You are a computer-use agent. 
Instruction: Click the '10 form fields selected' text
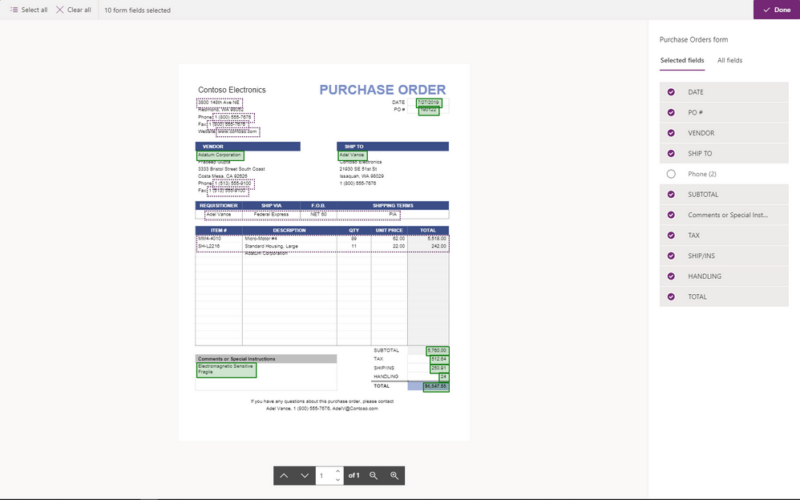(137, 10)
